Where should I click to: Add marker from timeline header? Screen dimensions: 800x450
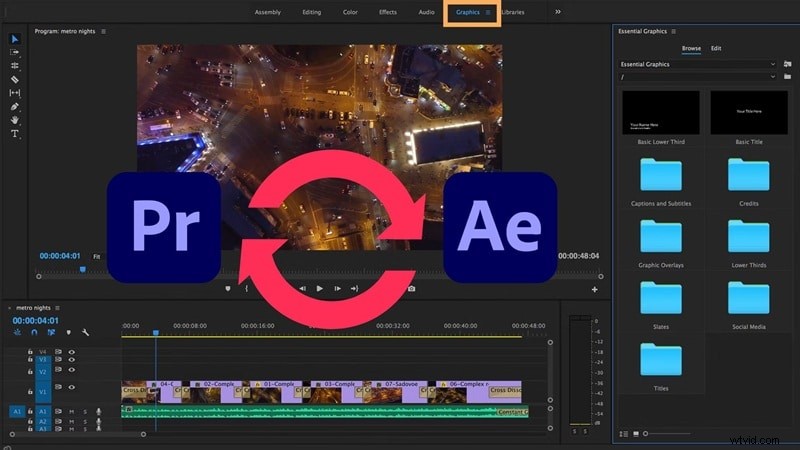pyautogui.click(x=68, y=333)
